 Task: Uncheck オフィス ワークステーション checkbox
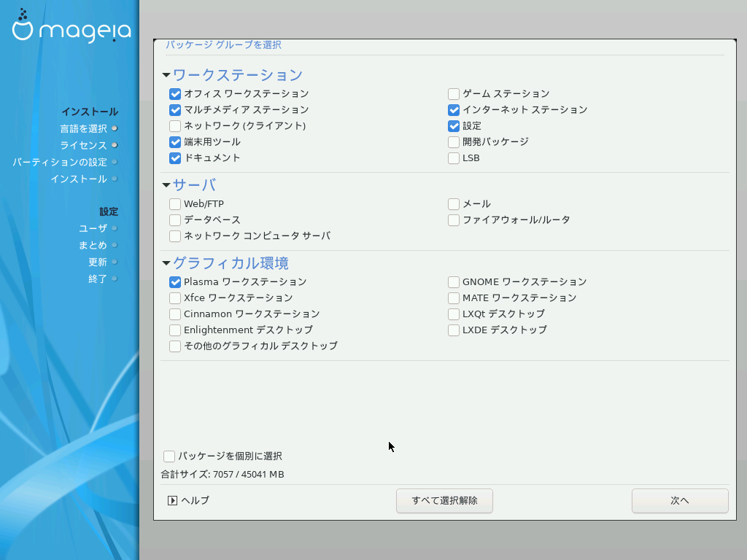(x=175, y=94)
